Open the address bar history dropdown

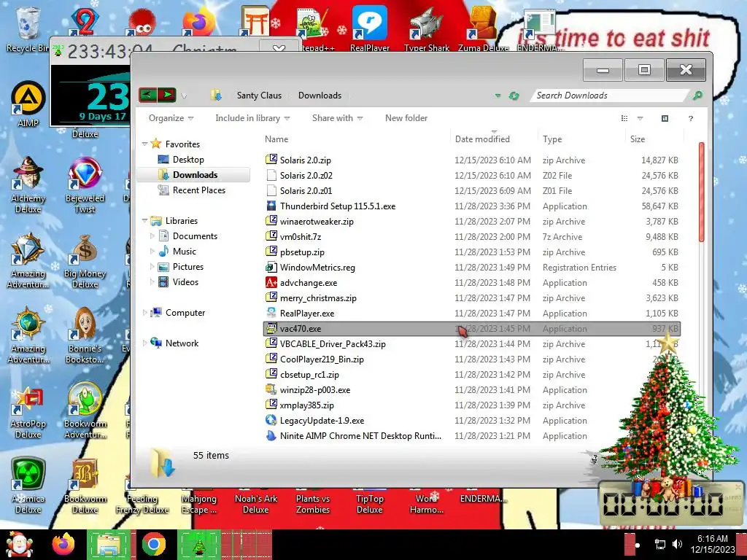point(498,96)
